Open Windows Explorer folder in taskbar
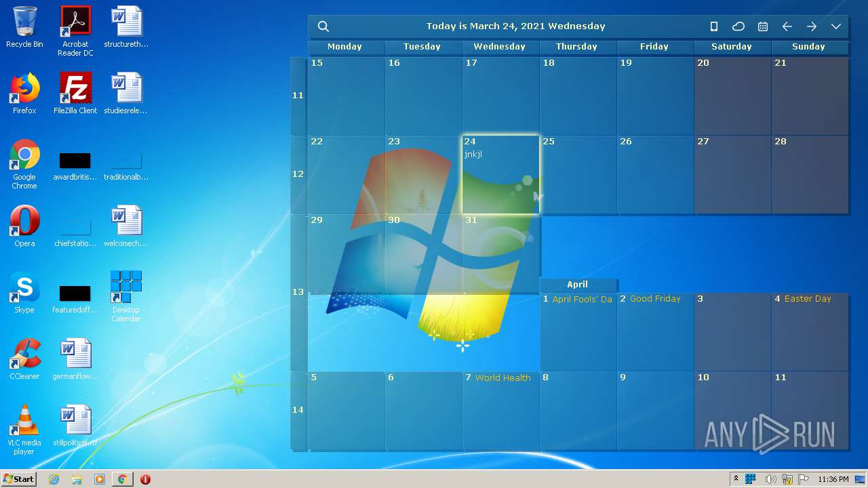This screenshot has height=488, width=868. point(77,479)
